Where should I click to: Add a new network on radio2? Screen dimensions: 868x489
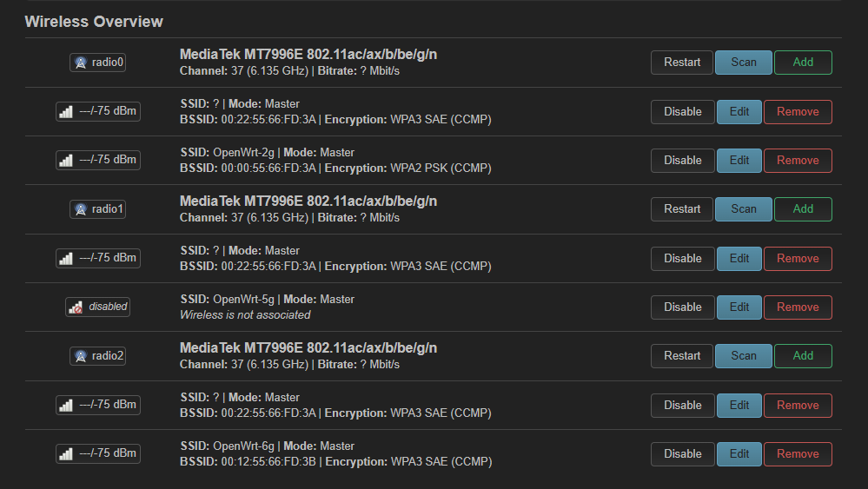pos(803,356)
